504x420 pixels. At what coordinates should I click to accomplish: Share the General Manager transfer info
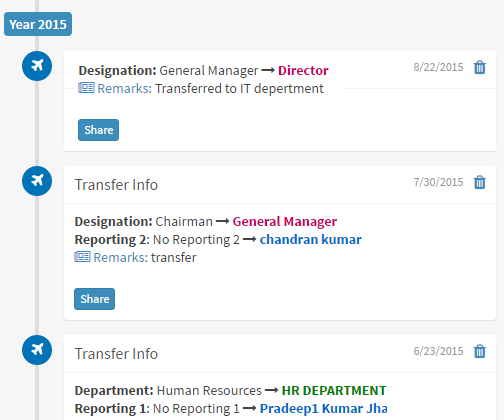point(94,299)
